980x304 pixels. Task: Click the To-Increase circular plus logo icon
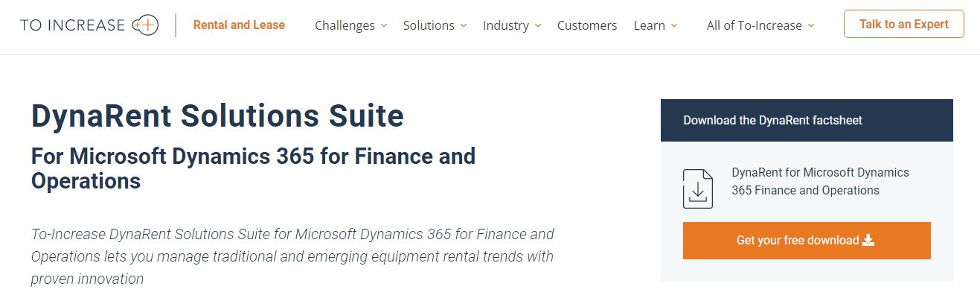(145, 25)
